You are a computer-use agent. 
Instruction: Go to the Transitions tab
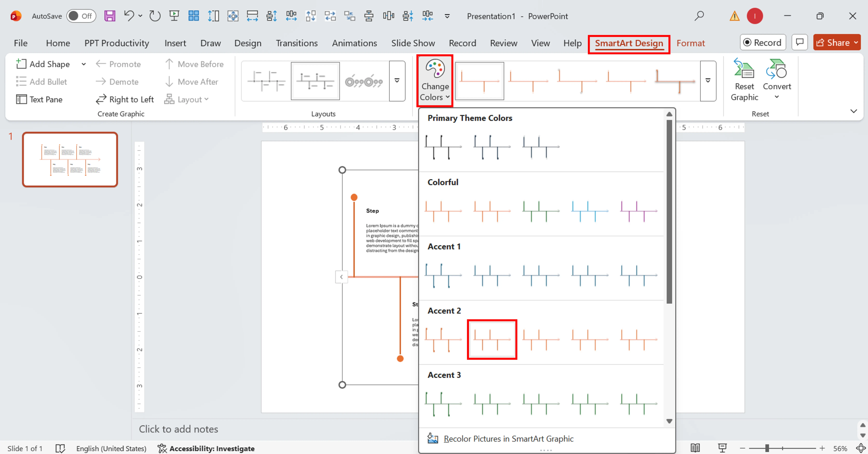[297, 43]
